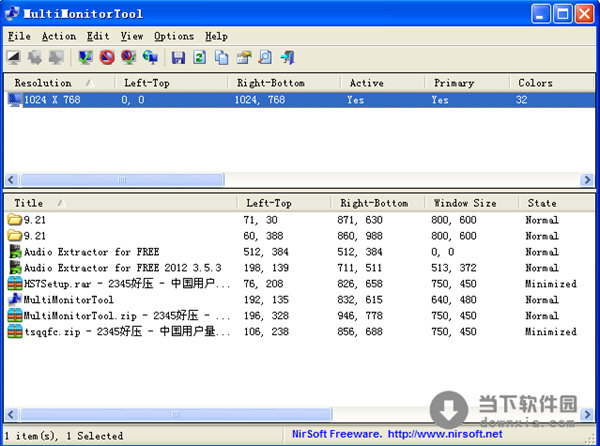This screenshot has width=600, height=446.
Task: Click icon of Audio Extractor for FREE row
Action: tap(15, 252)
